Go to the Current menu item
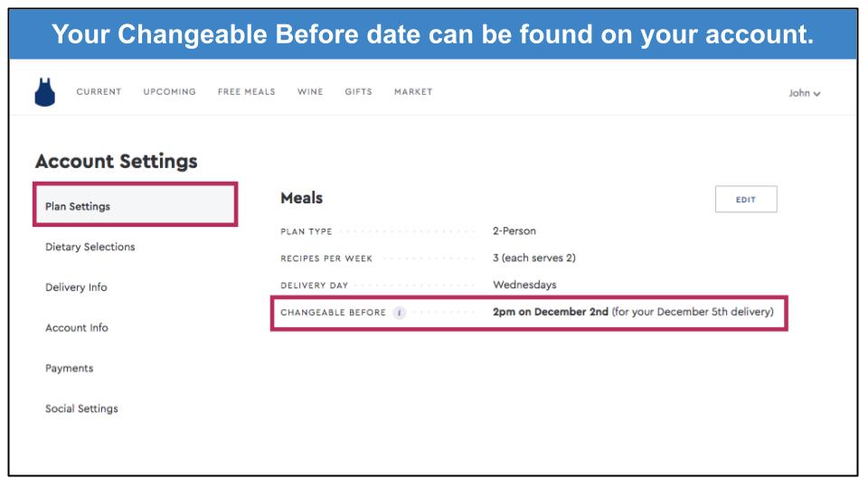The image size is (868, 488). click(x=99, y=92)
